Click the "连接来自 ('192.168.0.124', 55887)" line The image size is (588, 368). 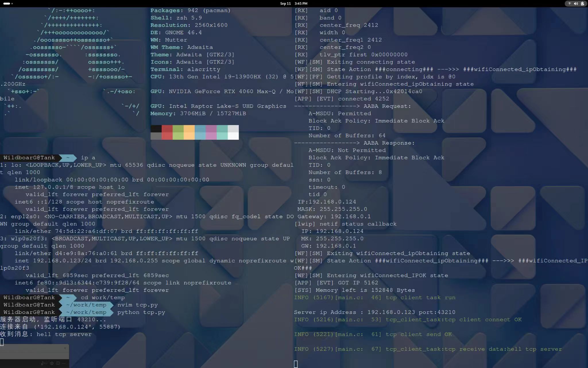pos(60,327)
